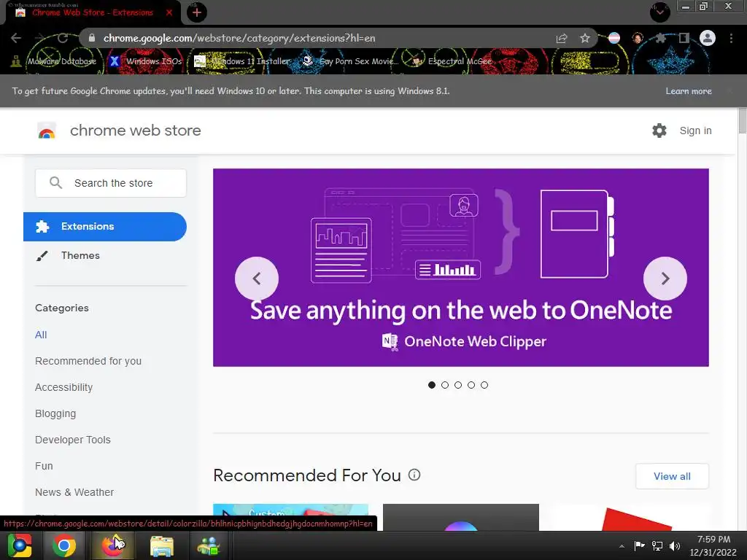The image size is (747, 560).
Task: Reload the page with the refresh icon
Action: coord(63,38)
